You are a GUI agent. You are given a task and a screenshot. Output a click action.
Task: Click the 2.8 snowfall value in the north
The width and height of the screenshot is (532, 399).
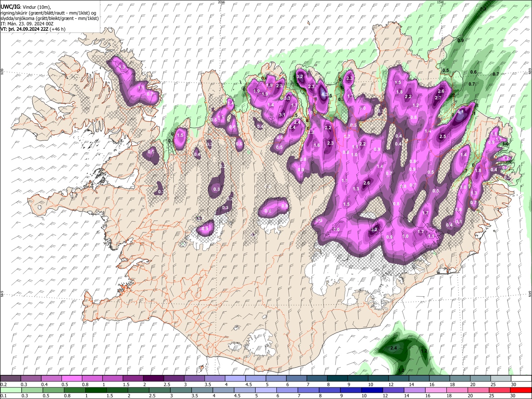coord(279,86)
